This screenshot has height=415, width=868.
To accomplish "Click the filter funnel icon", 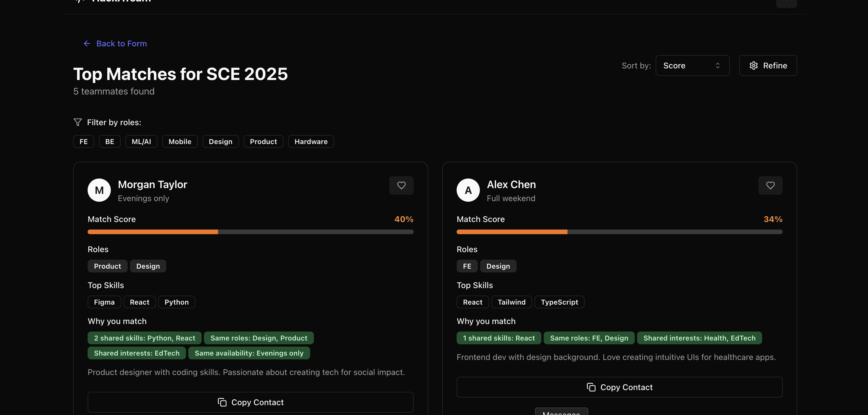I will 78,122.
